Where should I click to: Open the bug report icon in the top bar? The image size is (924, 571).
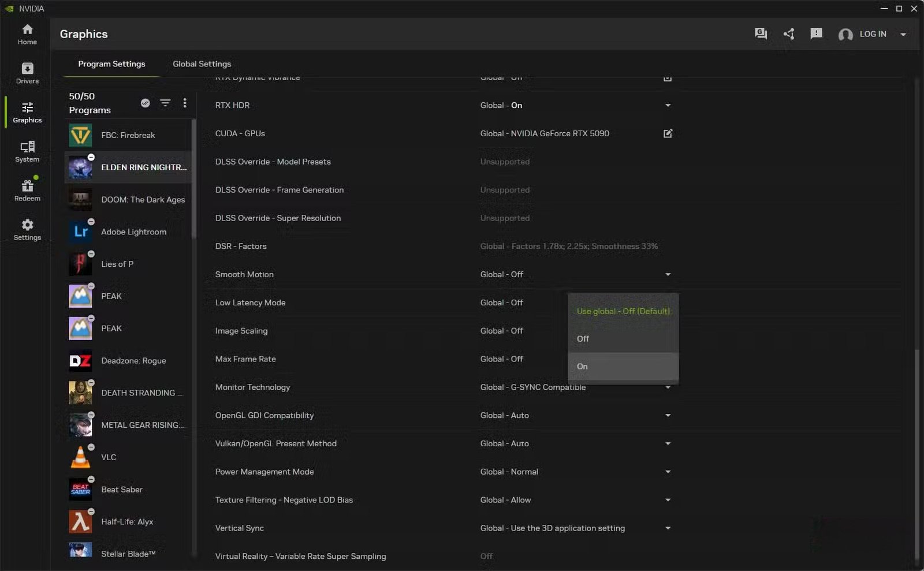817,34
